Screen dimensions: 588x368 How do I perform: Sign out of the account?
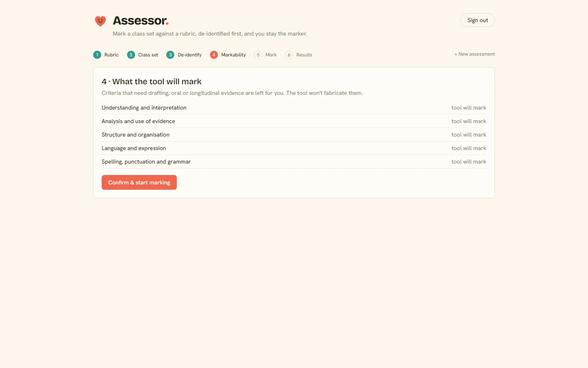click(478, 20)
